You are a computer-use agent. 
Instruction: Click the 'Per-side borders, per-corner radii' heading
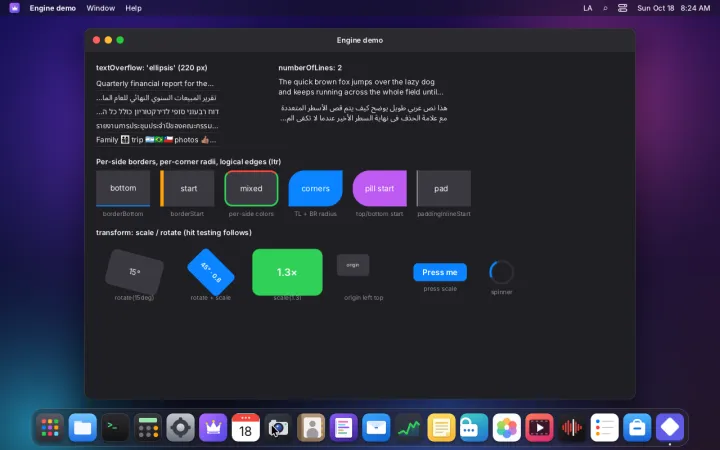pos(188,162)
